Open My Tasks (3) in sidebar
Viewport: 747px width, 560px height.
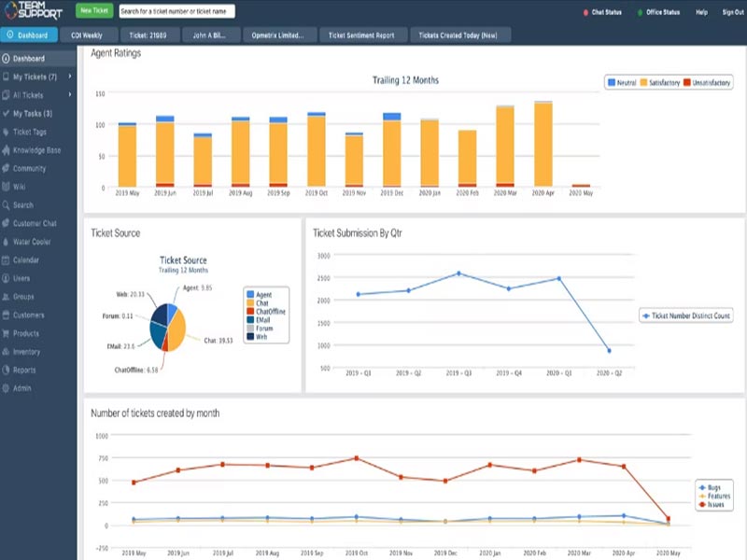(x=32, y=114)
